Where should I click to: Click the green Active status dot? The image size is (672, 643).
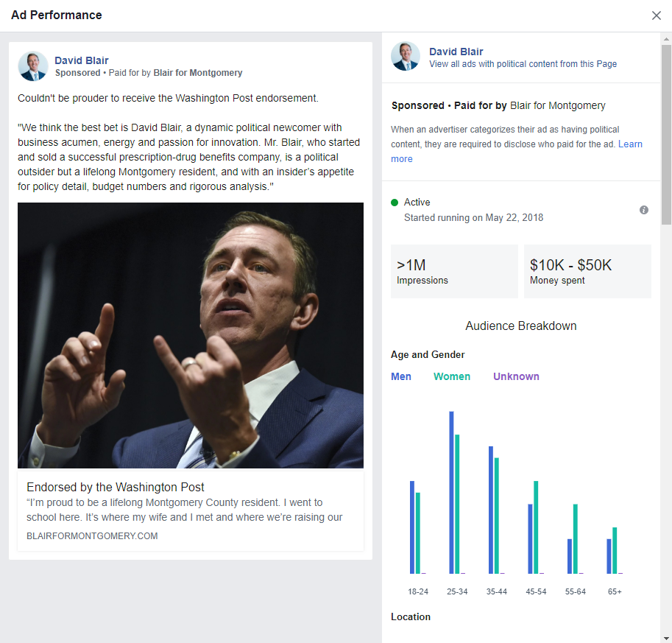[395, 203]
